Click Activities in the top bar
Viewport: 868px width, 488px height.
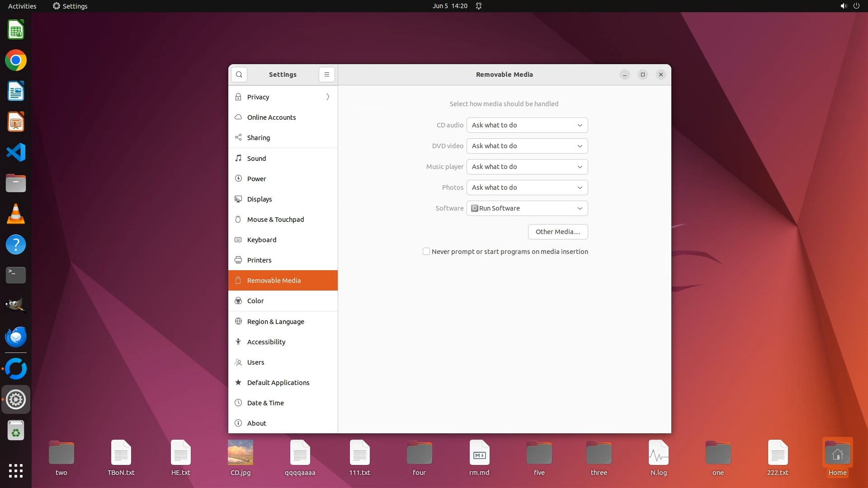pyautogui.click(x=22, y=6)
